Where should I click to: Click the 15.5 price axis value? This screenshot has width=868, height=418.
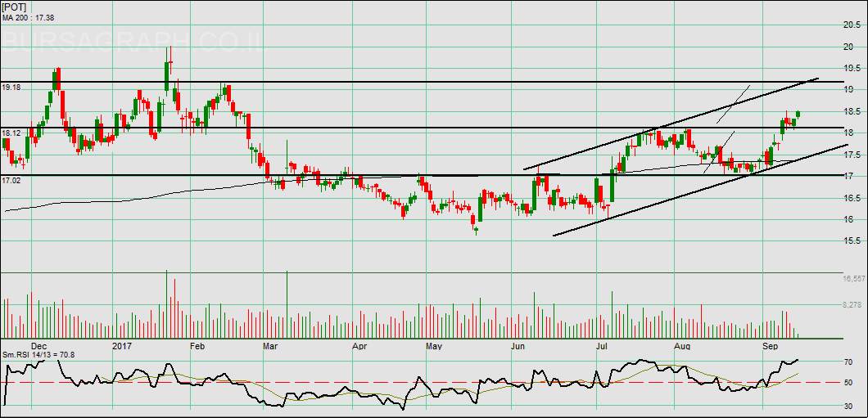click(852, 241)
